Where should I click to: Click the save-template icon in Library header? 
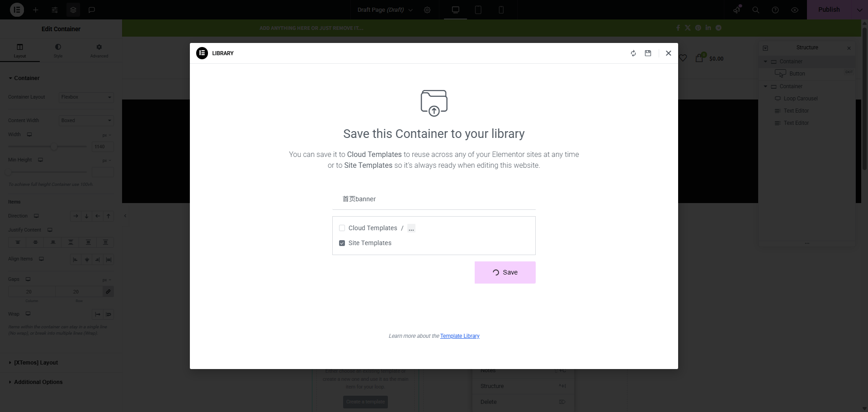[648, 53]
